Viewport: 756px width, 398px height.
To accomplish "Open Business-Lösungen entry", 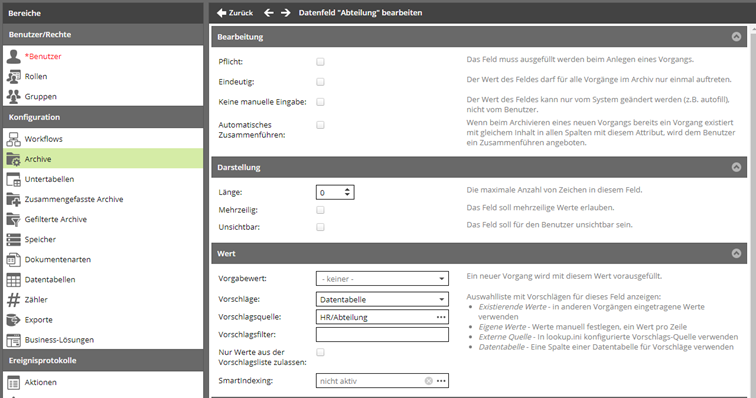I will (x=59, y=340).
